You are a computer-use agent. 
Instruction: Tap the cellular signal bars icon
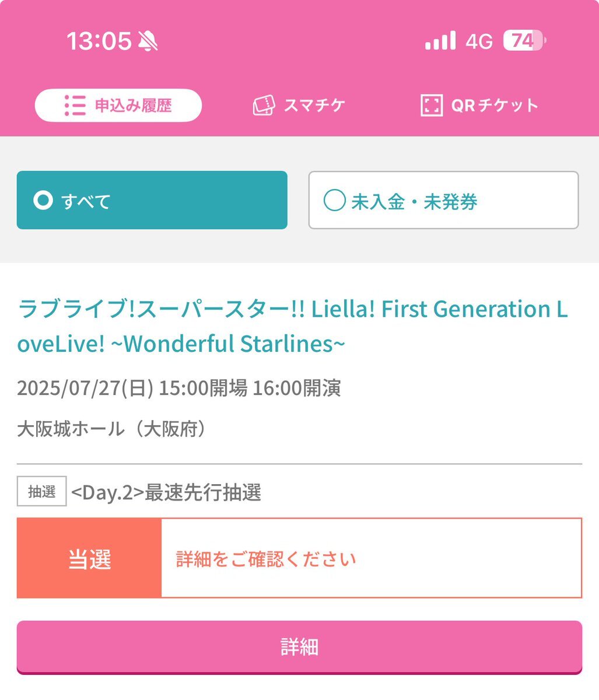pyautogui.click(x=440, y=41)
